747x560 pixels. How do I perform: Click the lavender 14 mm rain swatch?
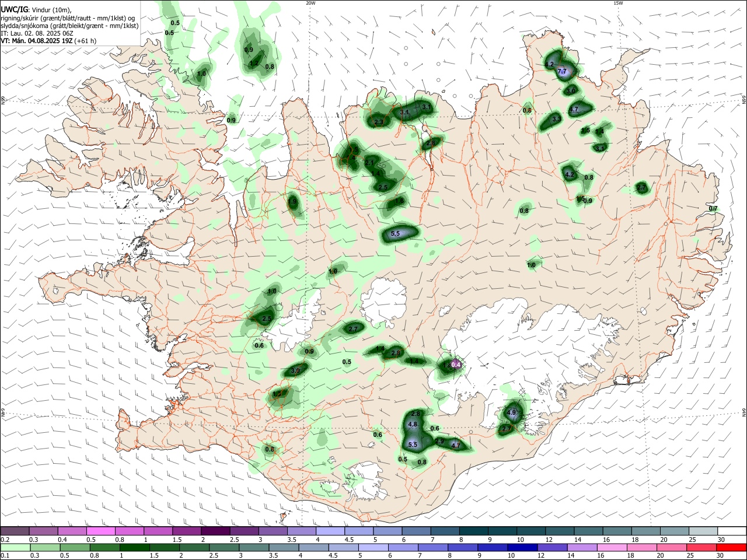click(x=582, y=547)
